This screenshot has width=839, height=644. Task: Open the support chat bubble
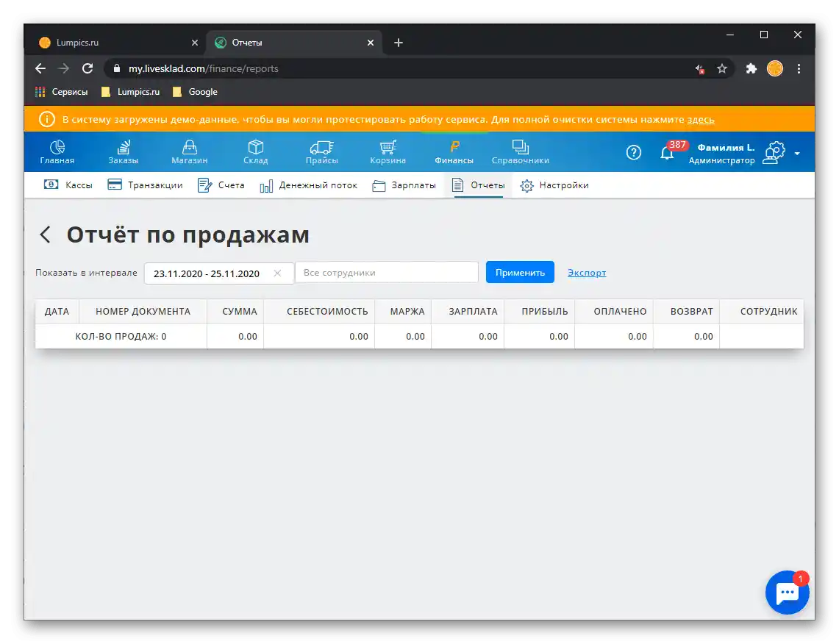[x=787, y=592]
